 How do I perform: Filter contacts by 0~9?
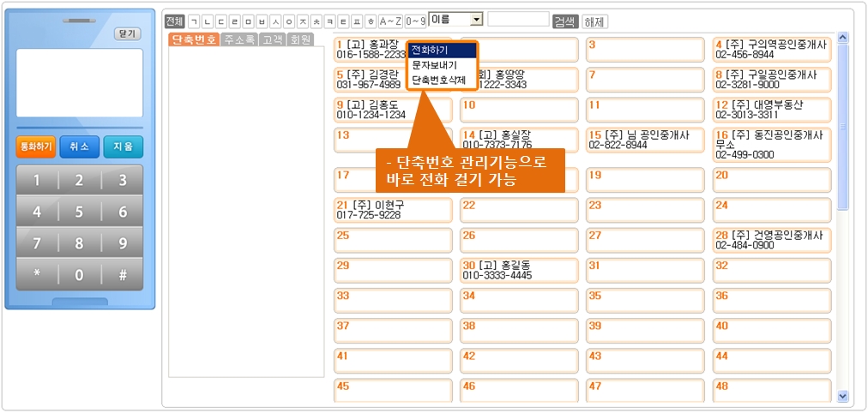(x=415, y=21)
